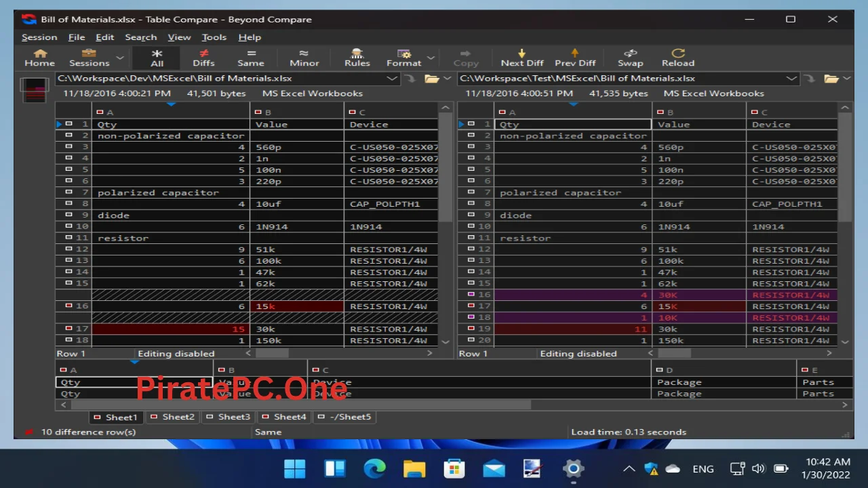Open the Help menu
868x488 pixels.
click(x=250, y=37)
